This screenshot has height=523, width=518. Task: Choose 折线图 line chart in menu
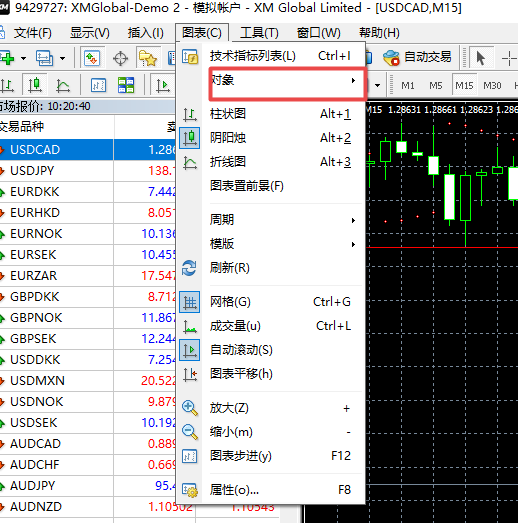pos(271,162)
